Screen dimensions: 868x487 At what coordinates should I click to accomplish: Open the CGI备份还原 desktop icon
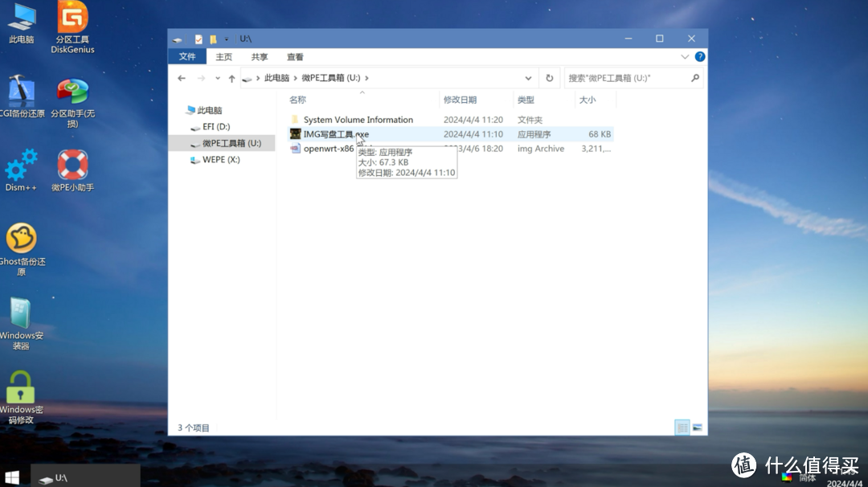[x=22, y=97]
